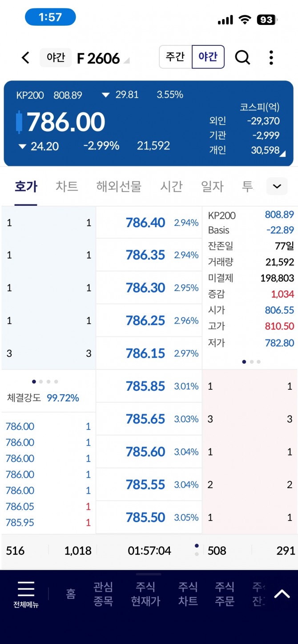Screen dimensions: 298x644
Task: Switch to 주간 session toggle
Action: [x=175, y=57]
